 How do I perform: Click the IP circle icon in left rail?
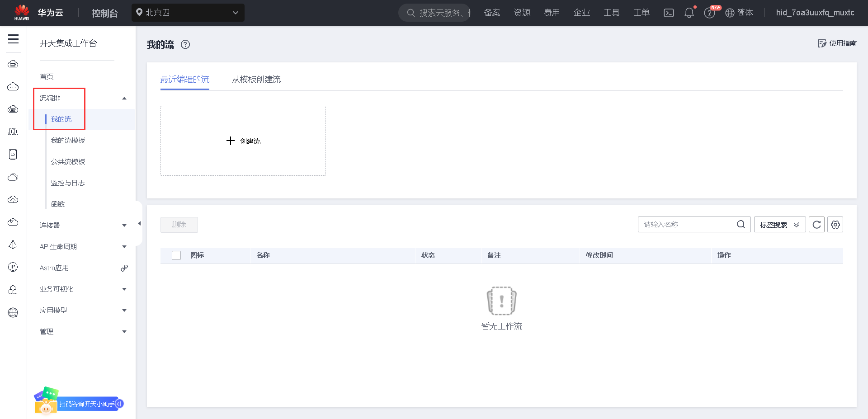[13, 267]
